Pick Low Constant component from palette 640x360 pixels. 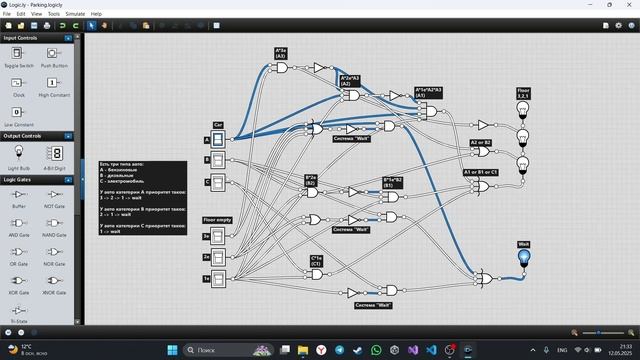[x=18, y=116]
